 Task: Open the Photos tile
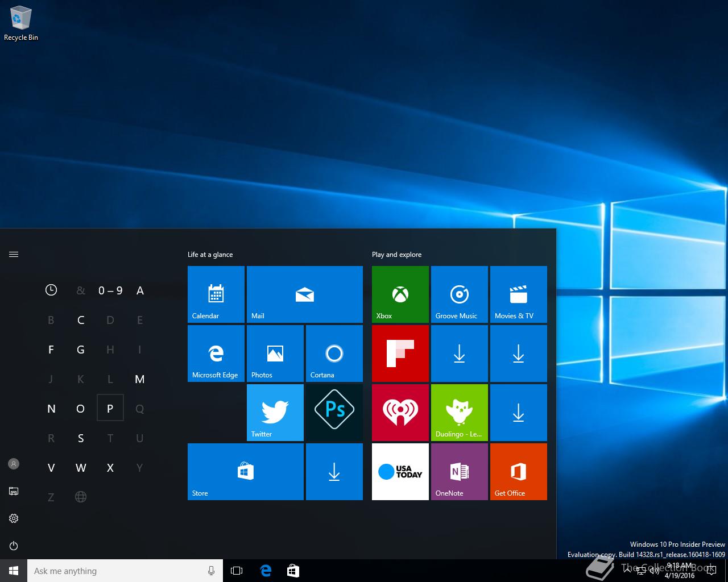coord(275,354)
